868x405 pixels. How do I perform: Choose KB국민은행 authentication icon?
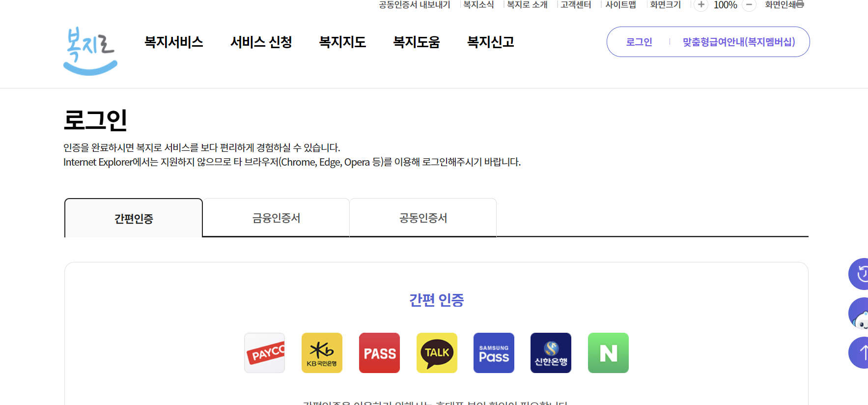(x=322, y=353)
